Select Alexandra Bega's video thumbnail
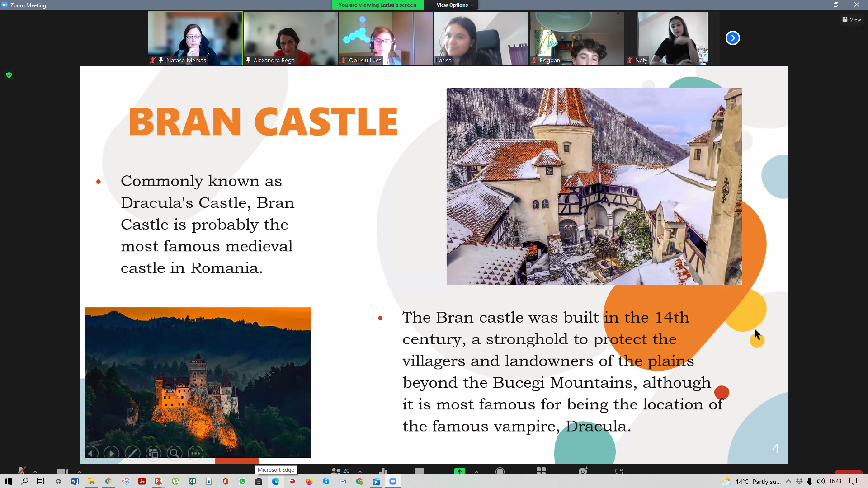This screenshot has width=868, height=488. click(x=290, y=38)
